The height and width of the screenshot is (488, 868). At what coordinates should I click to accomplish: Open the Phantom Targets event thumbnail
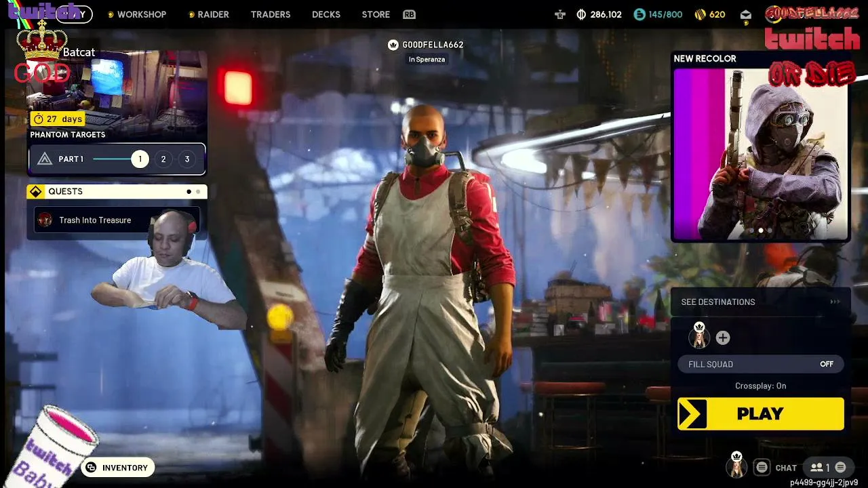(117, 95)
